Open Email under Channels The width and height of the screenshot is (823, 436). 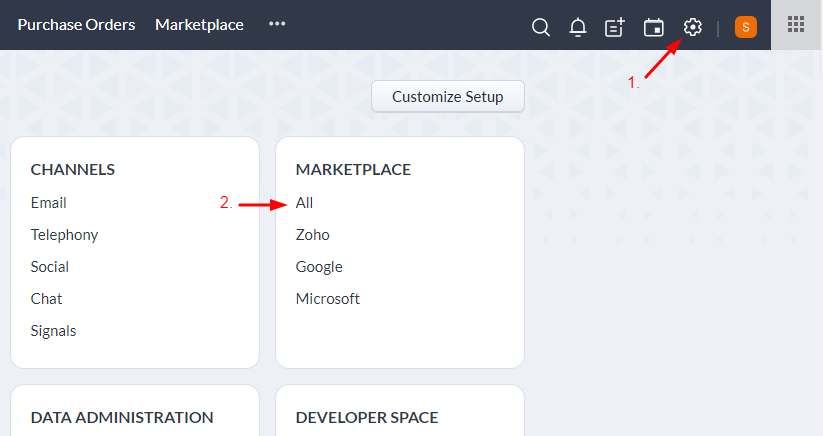48,203
